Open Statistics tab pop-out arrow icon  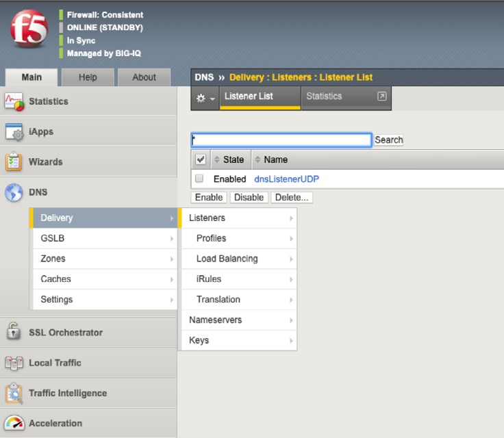(x=381, y=96)
